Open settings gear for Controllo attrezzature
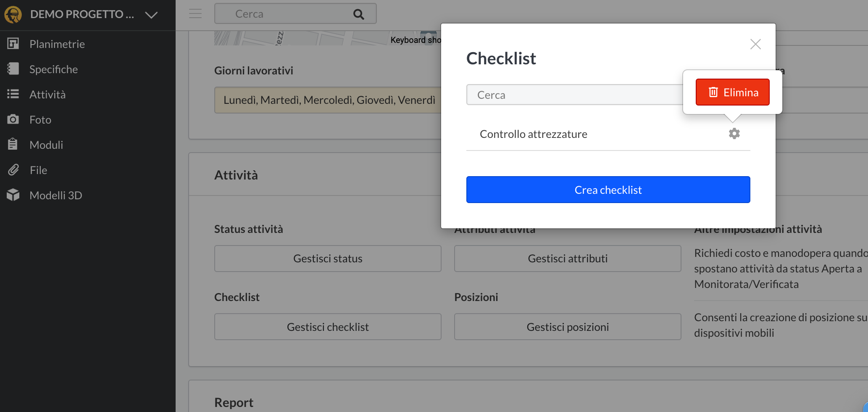 tap(734, 133)
